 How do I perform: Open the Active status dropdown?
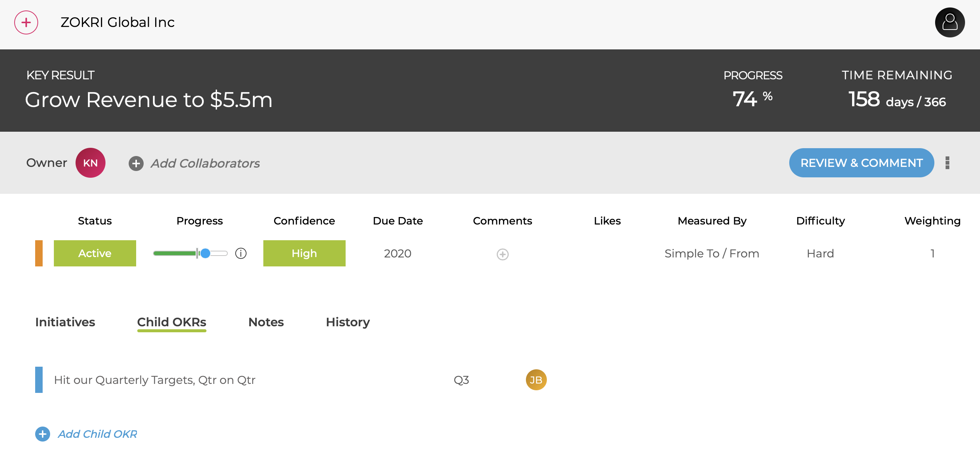95,253
